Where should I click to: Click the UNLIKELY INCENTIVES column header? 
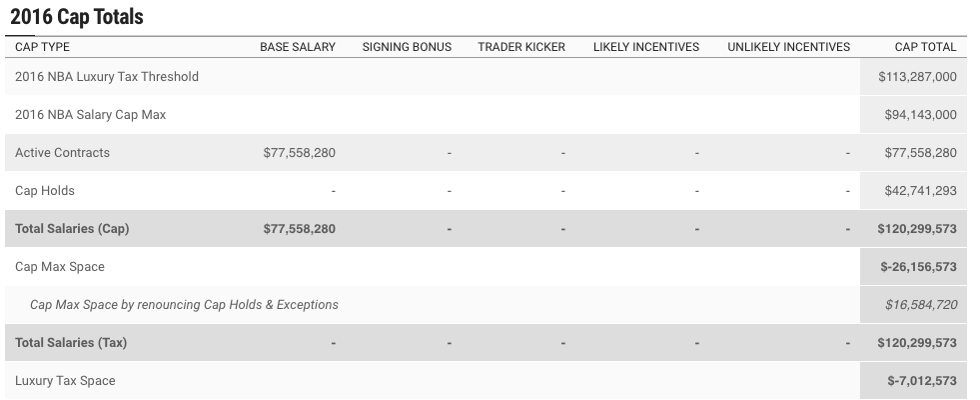(x=788, y=47)
